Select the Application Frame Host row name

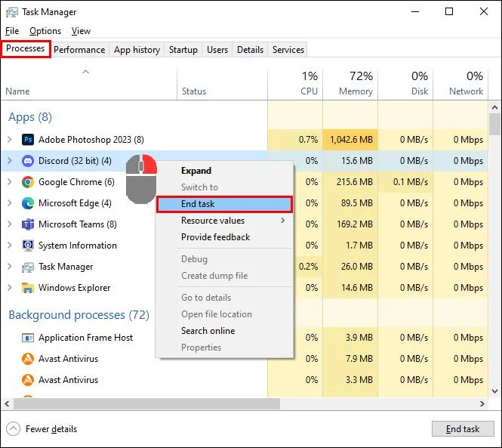click(x=85, y=338)
